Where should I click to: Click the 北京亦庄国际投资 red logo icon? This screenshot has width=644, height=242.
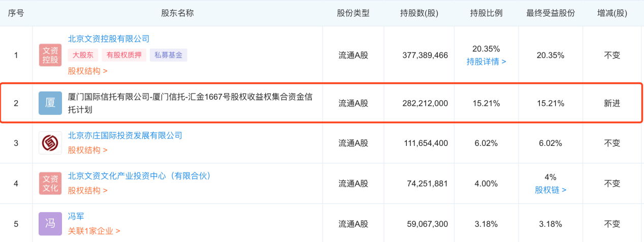tap(50, 143)
